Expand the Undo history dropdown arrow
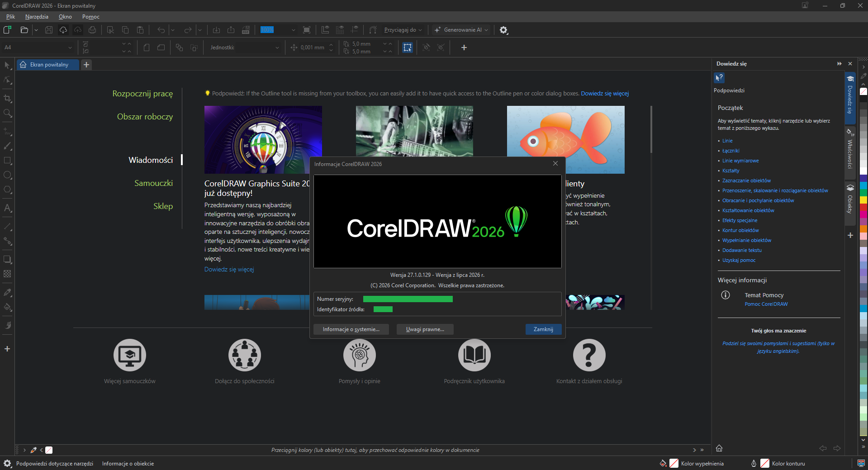Viewport: 868px width, 470px height. point(172,30)
